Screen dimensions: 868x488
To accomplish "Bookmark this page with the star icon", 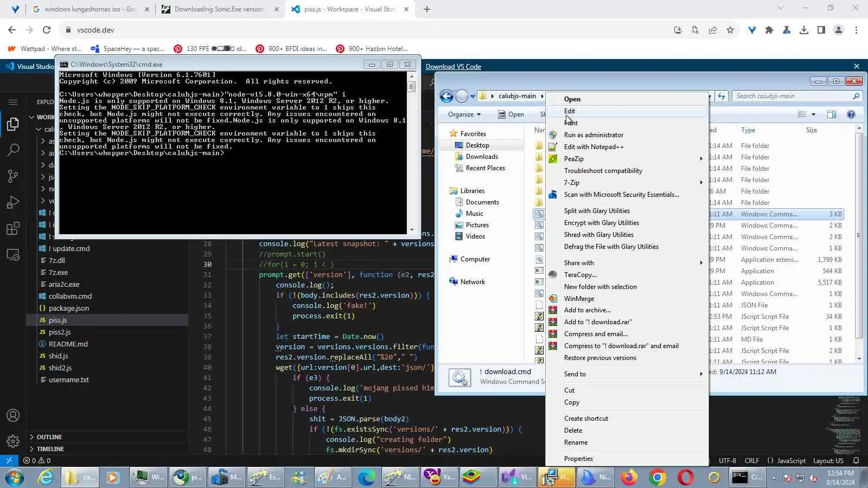I will click(730, 30).
